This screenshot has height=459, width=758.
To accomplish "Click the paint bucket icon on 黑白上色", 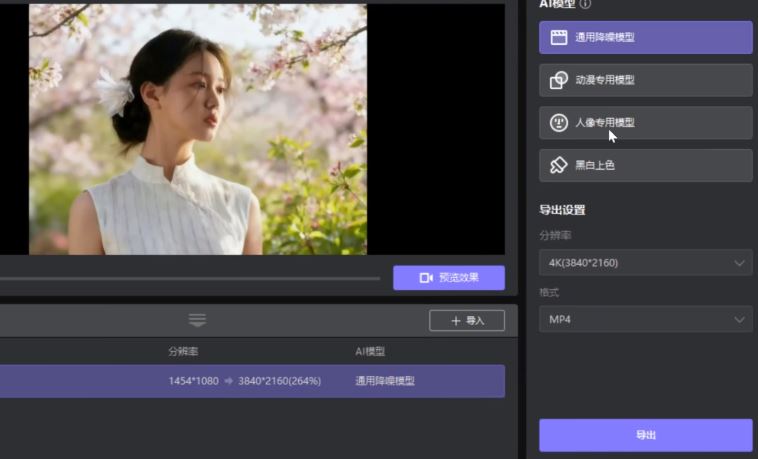I will point(559,165).
